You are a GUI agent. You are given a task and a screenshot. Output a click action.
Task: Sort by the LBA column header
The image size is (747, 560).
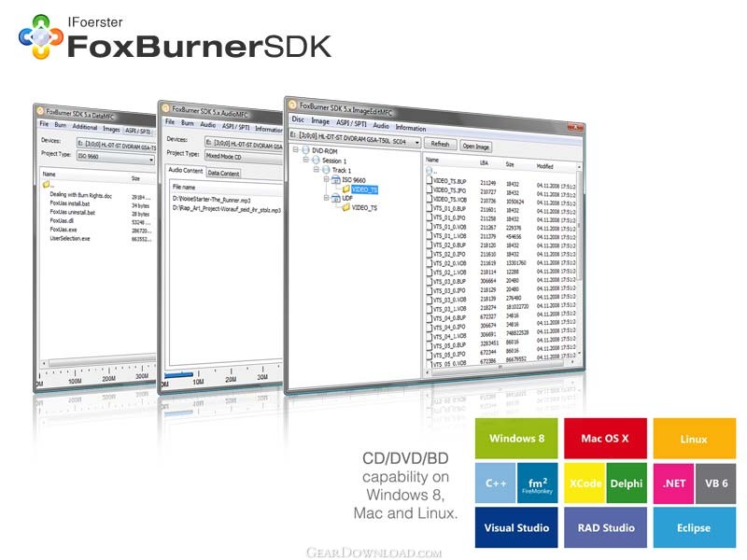484,162
